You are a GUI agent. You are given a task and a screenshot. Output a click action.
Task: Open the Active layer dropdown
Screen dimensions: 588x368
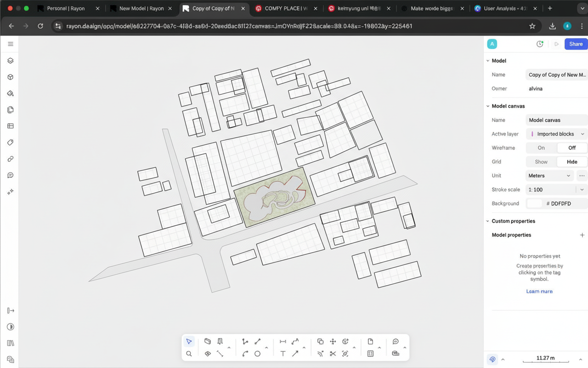[557, 134]
